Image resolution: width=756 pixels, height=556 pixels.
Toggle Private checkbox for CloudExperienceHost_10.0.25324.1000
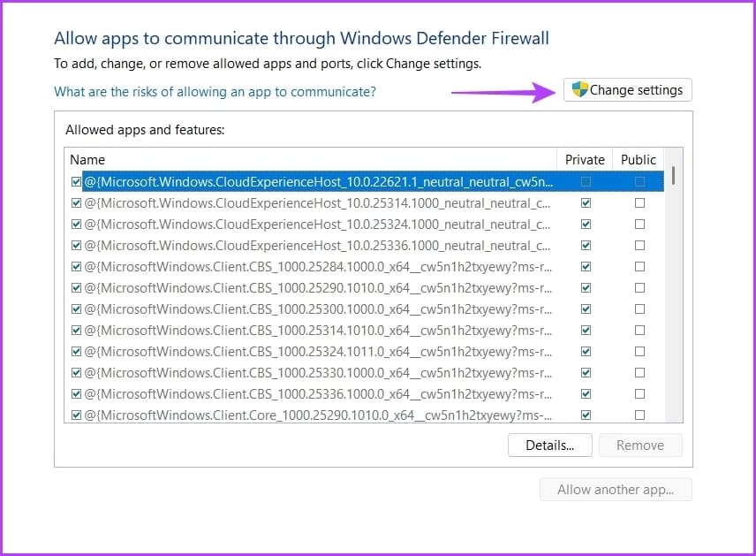tap(586, 224)
